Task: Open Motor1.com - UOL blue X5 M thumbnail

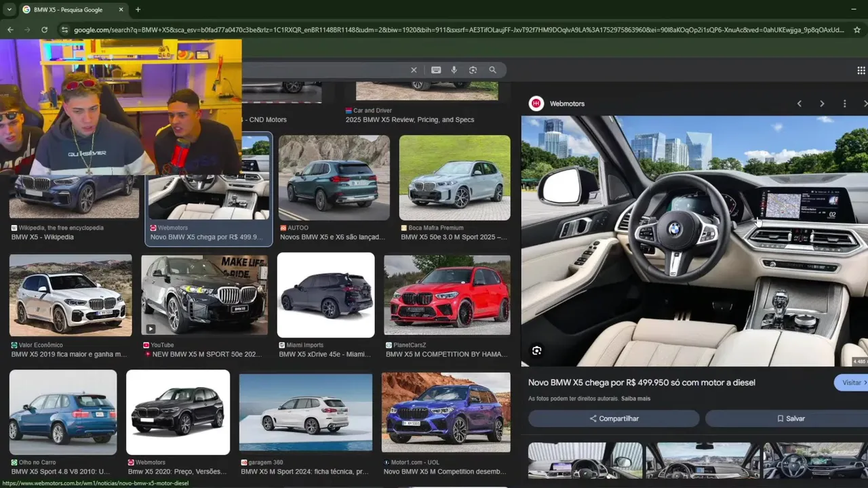Action: click(446, 412)
